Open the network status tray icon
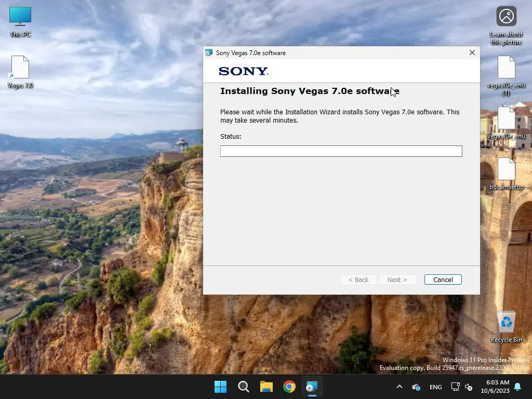Viewport: 532px width, 399px height. point(455,387)
